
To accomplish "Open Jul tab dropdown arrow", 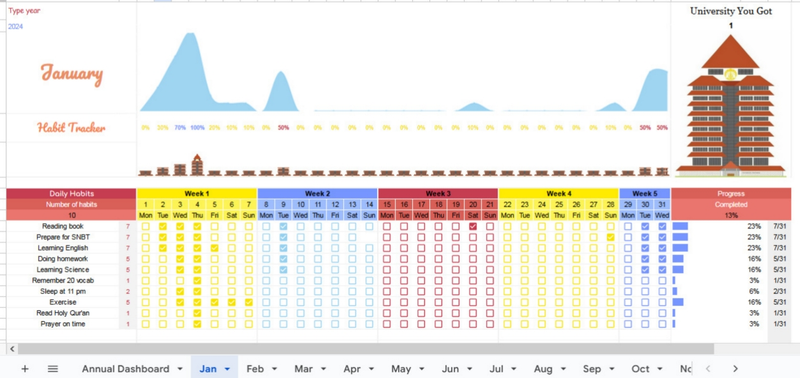I will [513, 369].
